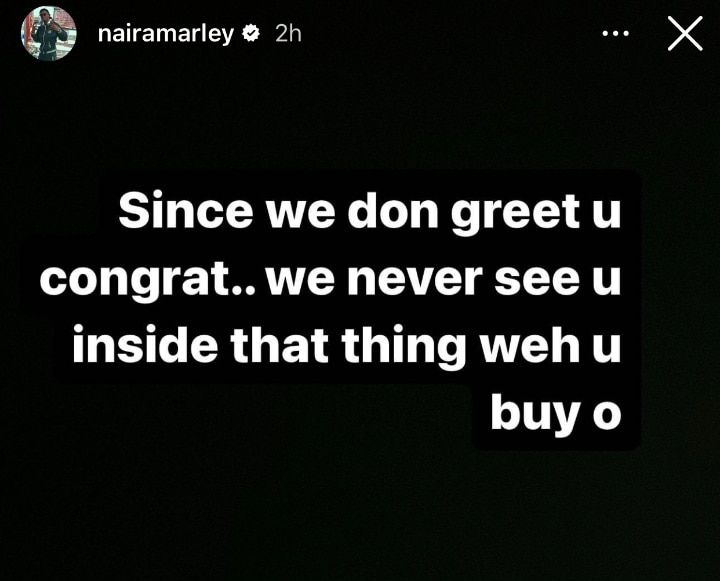This screenshot has width=720, height=581.
Task: Click the word 'inside' in the story text
Action: [x=145, y=344]
